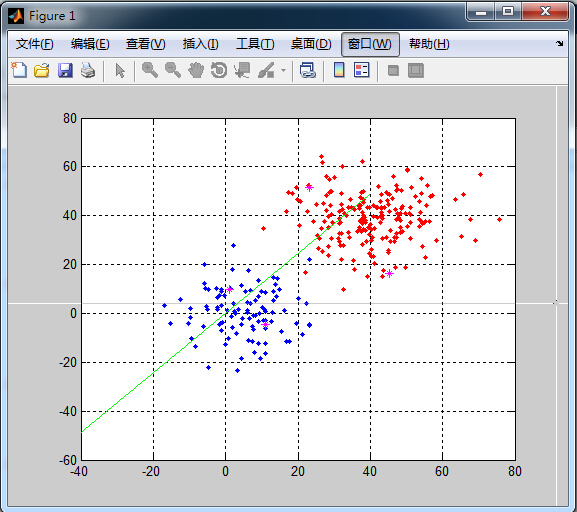577x512 pixels.
Task: Toggle the Data Cursor tool
Action: coord(242,70)
